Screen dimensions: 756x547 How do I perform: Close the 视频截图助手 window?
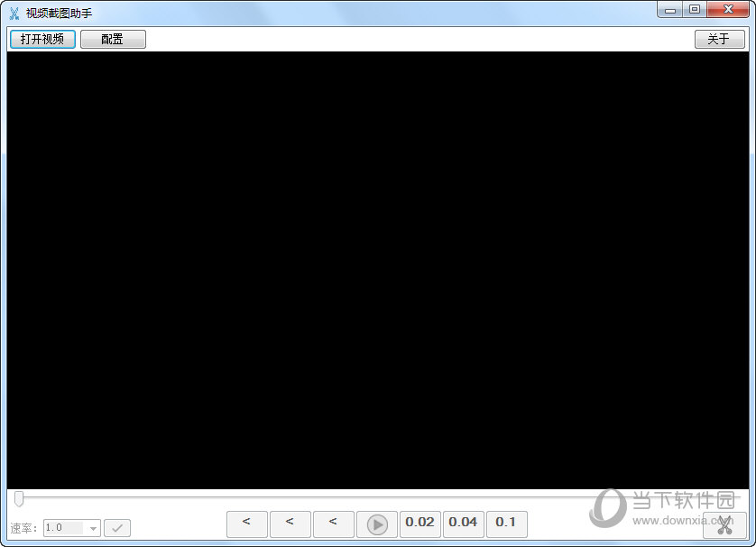click(728, 10)
